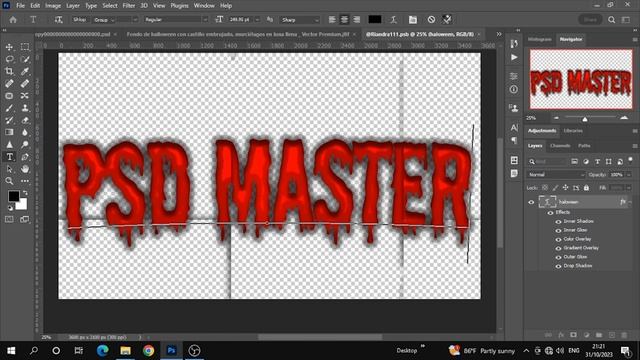Hide the Color Overlay effect
The width and height of the screenshot is (640, 360).
[558, 240]
